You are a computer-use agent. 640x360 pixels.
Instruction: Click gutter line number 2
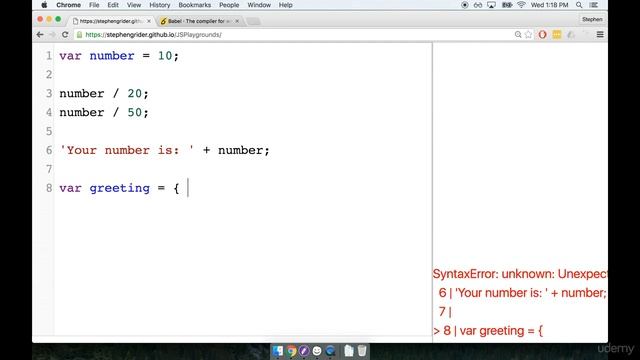[x=49, y=74]
